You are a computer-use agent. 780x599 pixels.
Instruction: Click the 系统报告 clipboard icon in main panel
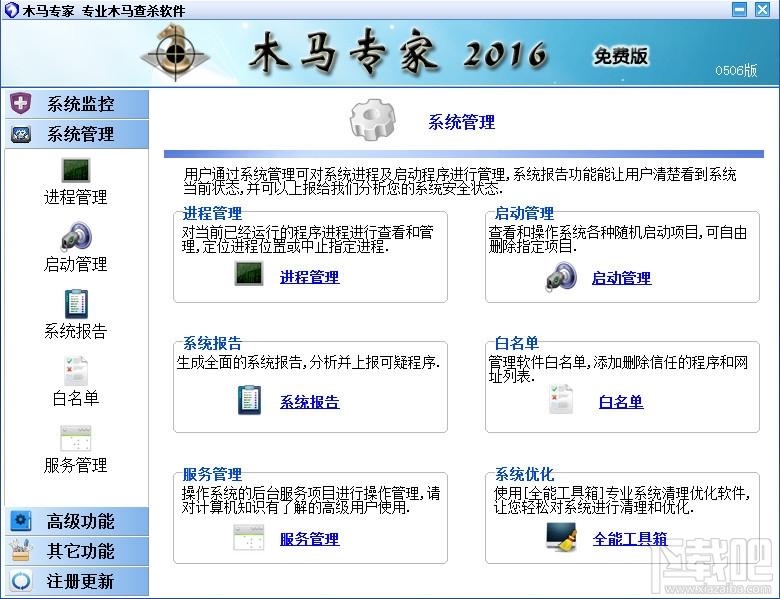[x=249, y=401]
